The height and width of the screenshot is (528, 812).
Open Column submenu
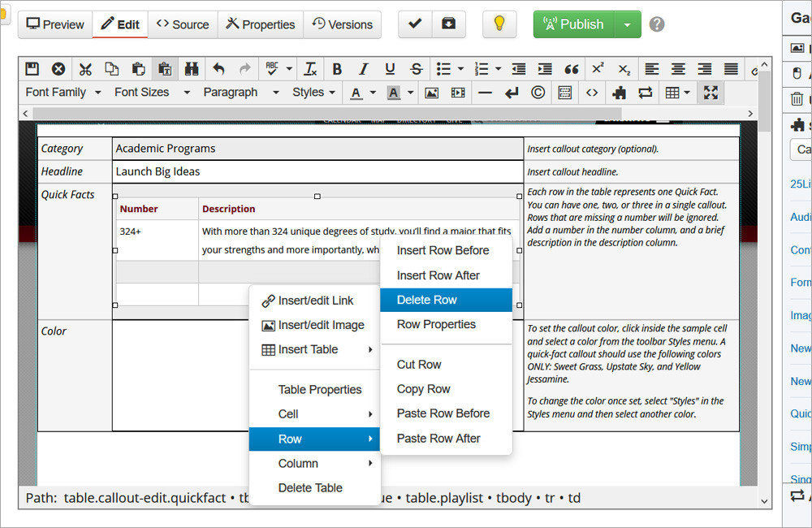point(314,463)
